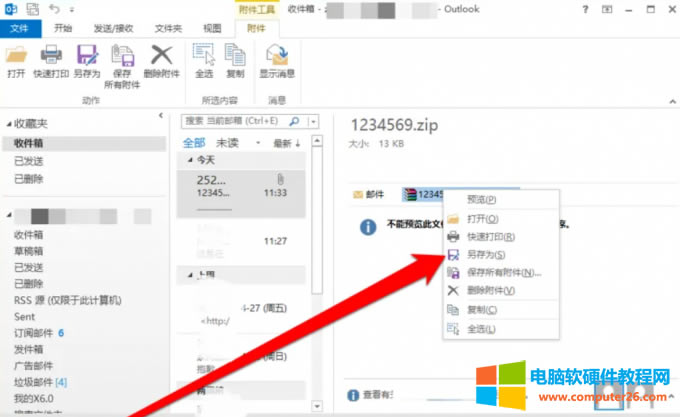Switch to the Home ribbon tab
Image resolution: width=680 pixels, height=417 pixels.
pos(63,29)
